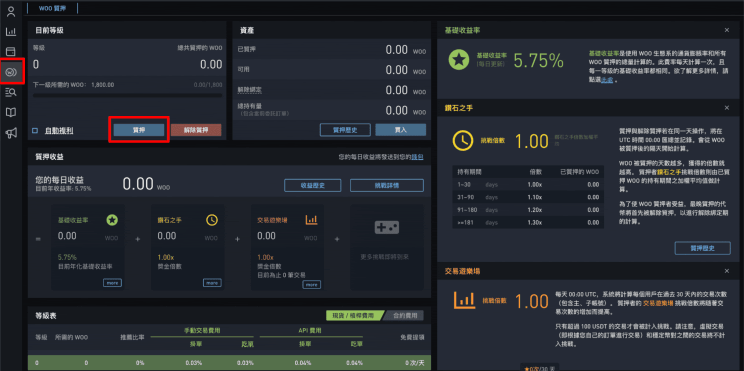Click the blue 質押 button

[139, 130]
